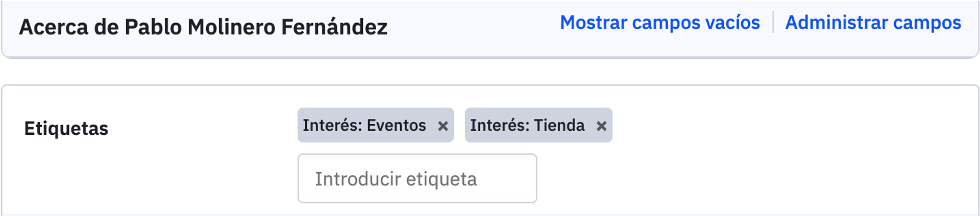Select the Interés: Eventos tag chip
The height and width of the screenshot is (216, 980).
[x=364, y=125]
